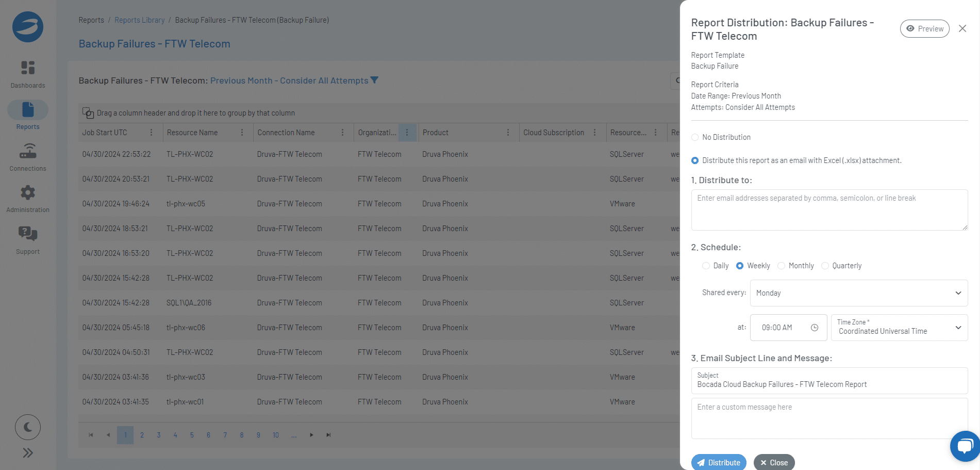Open Resource Name column menu
The height and width of the screenshot is (470, 980).
pos(242,133)
